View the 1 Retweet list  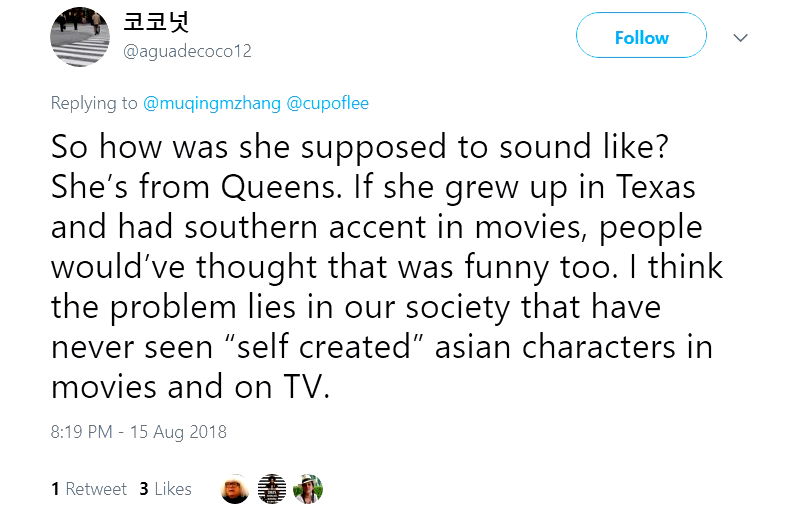coord(89,489)
